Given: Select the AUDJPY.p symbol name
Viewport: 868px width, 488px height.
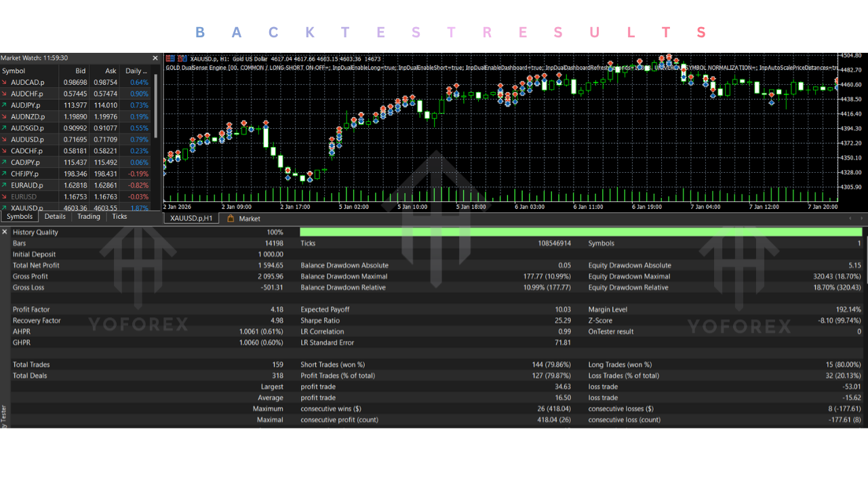Looking at the screenshot, I should (x=26, y=105).
